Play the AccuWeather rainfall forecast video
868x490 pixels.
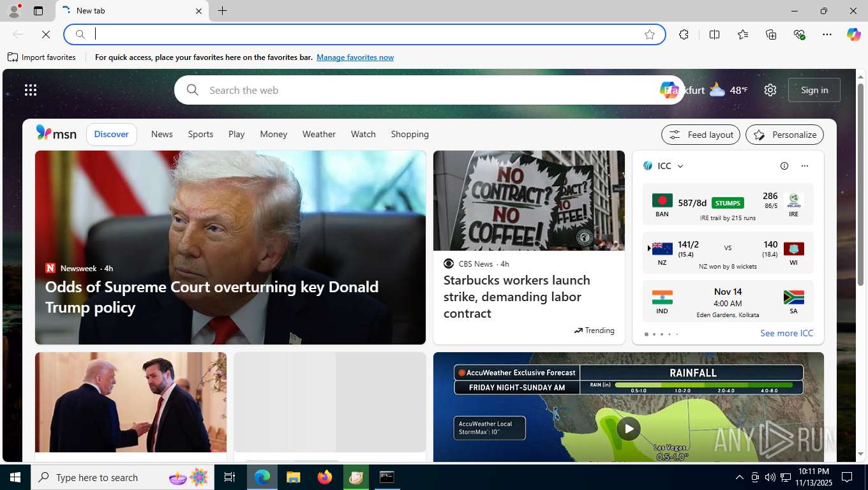click(628, 429)
